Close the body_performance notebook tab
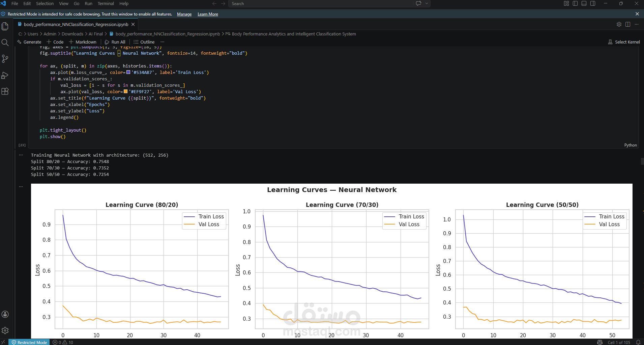Screen dimensions: 644x345 click(x=133, y=24)
